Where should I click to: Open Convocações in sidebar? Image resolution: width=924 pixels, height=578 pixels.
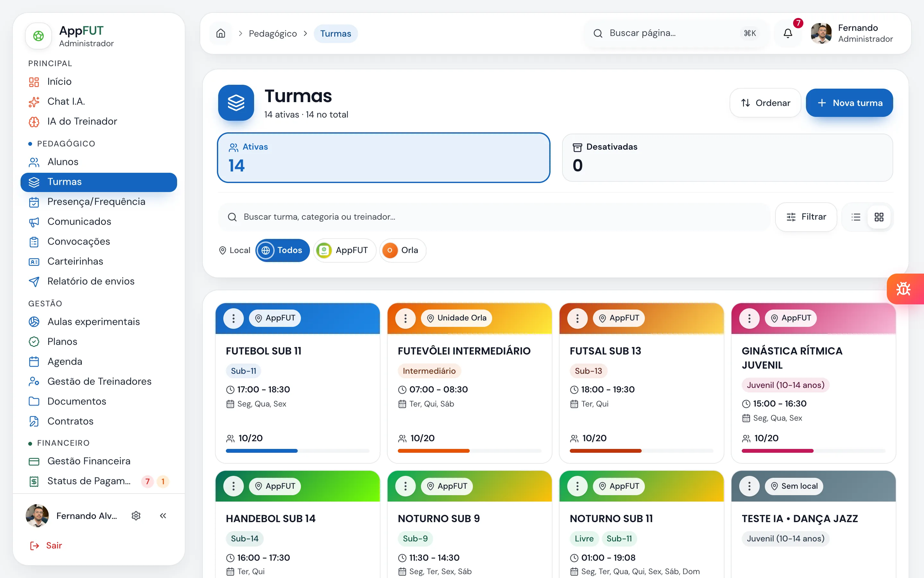point(98,241)
